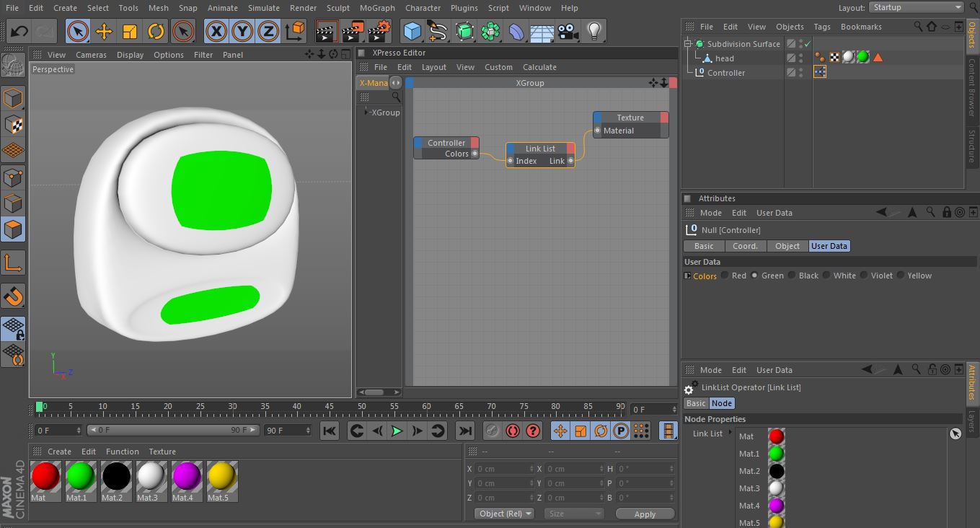This screenshot has width=980, height=528.
Task: Click Render to Picture Viewer icon
Action: [353, 32]
